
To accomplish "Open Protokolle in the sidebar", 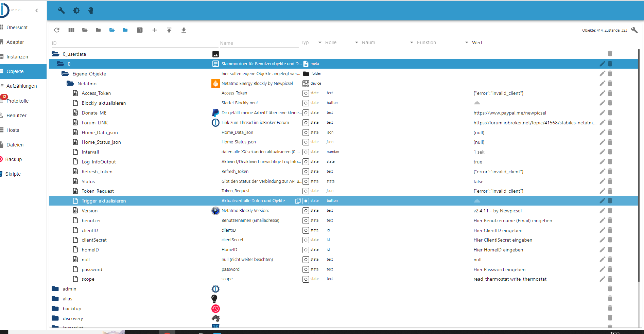I will pyautogui.click(x=23, y=101).
